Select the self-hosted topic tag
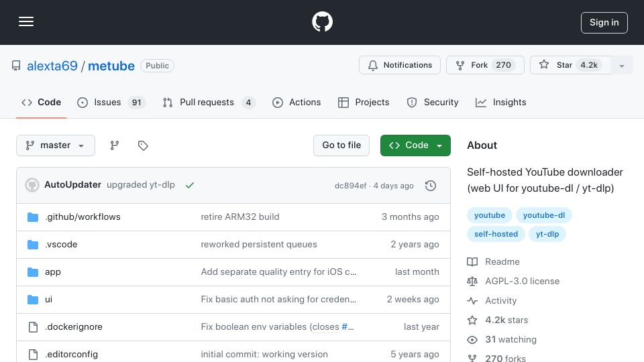Image resolution: width=644 pixels, height=362 pixels. pos(496,234)
